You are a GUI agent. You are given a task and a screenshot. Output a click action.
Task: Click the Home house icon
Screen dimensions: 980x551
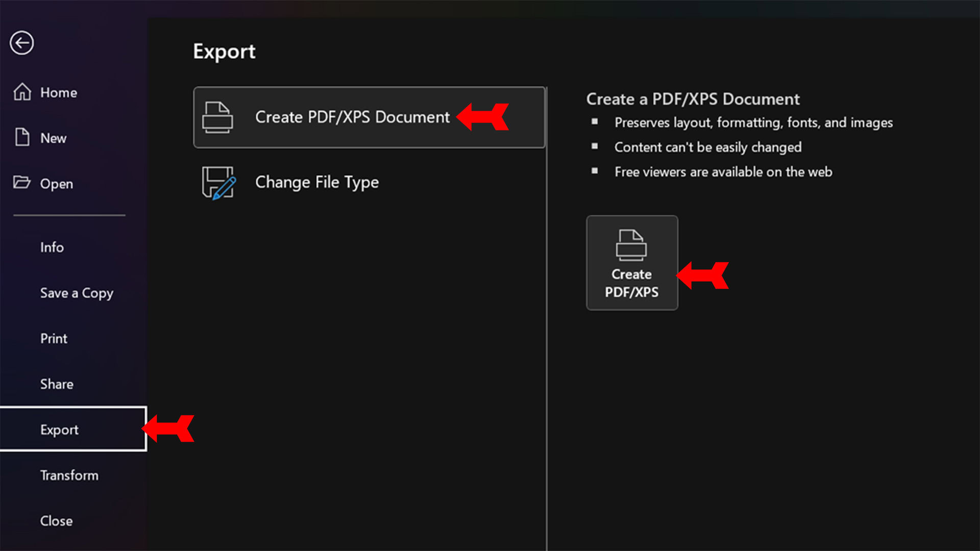(22, 92)
